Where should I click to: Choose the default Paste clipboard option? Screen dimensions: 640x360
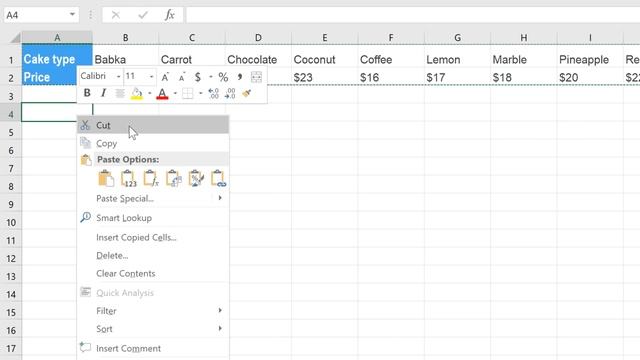[x=106, y=178]
